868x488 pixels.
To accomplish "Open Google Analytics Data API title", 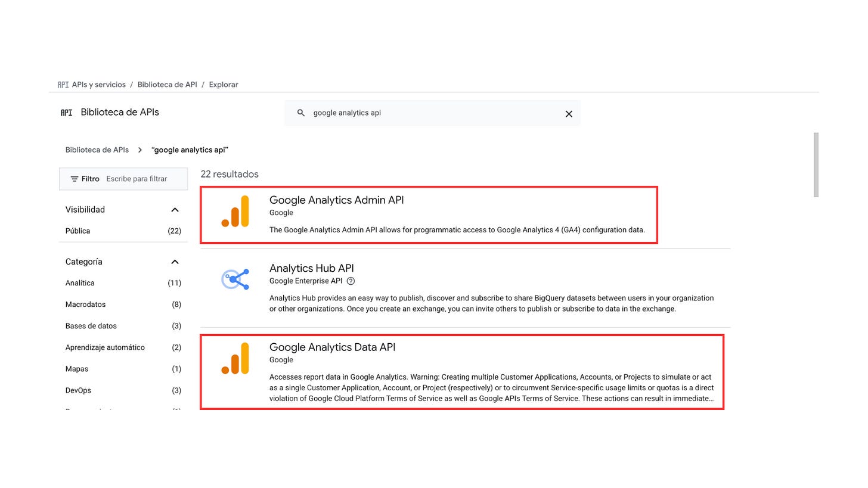I will tap(332, 347).
